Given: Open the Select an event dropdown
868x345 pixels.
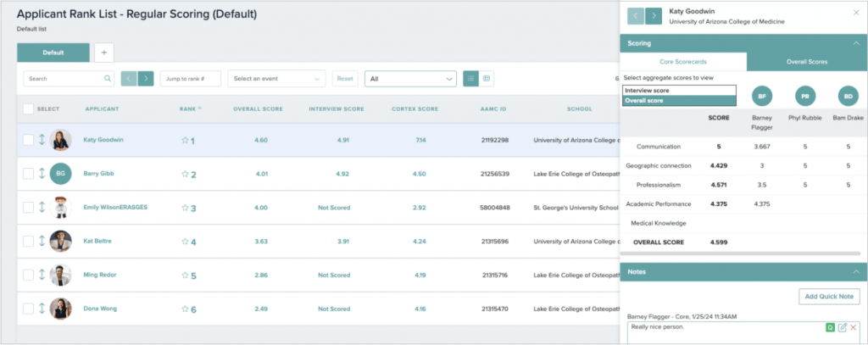Looking at the screenshot, I should pos(276,79).
